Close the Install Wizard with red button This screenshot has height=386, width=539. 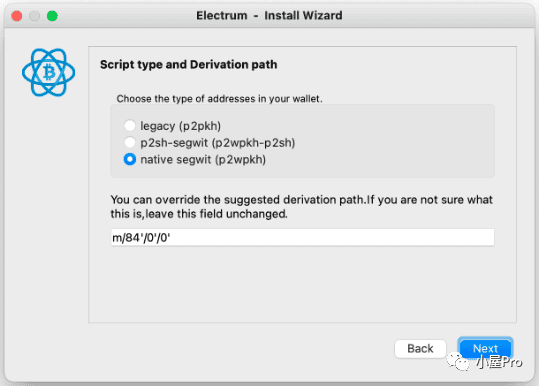pos(16,16)
